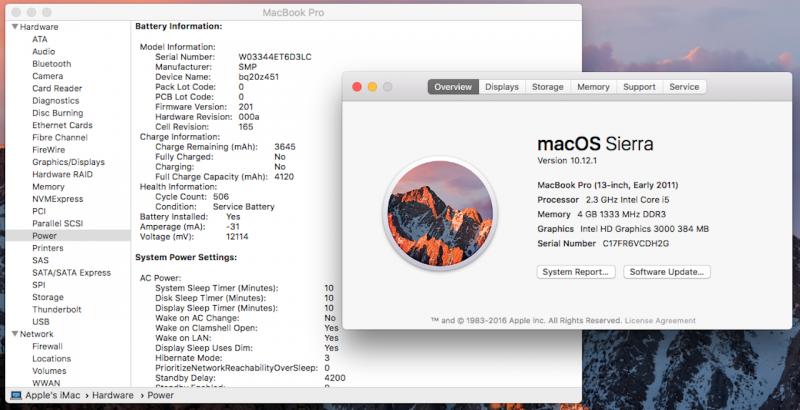Click the System Report button
This screenshot has width=800, height=410.
(576, 272)
